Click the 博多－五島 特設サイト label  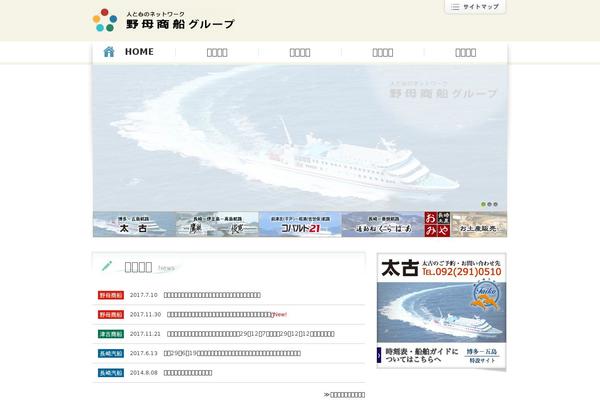coord(482,356)
